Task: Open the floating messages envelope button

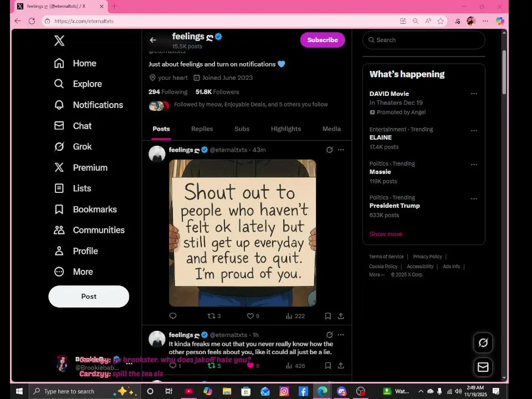Action: (483, 367)
